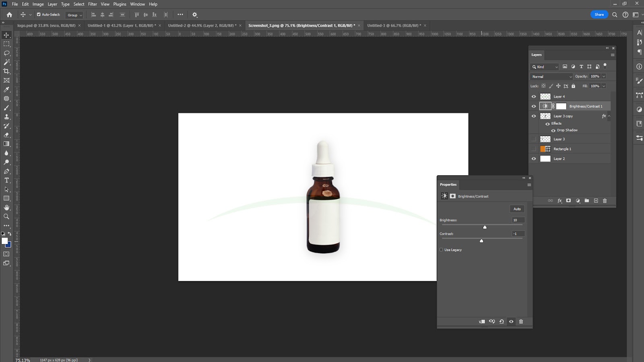Open Layers panel menu
Image resolution: width=644 pixels, height=362 pixels.
click(x=613, y=55)
